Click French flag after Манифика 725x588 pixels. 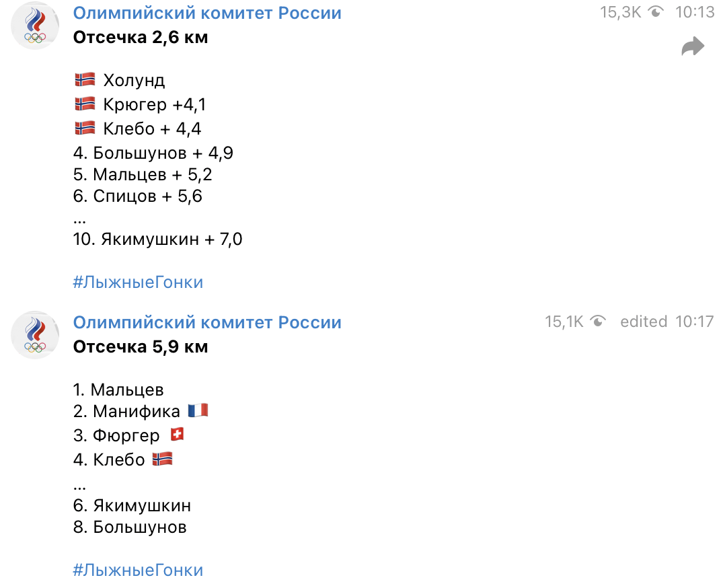[198, 410]
